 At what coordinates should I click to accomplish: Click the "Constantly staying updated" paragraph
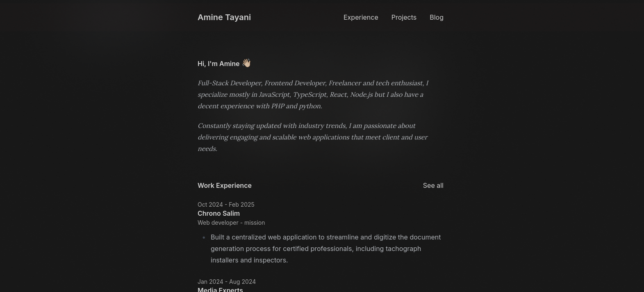(x=312, y=137)
